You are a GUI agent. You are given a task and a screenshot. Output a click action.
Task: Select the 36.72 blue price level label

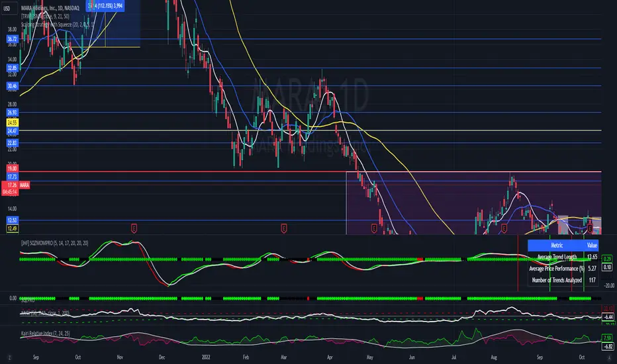click(x=12, y=39)
